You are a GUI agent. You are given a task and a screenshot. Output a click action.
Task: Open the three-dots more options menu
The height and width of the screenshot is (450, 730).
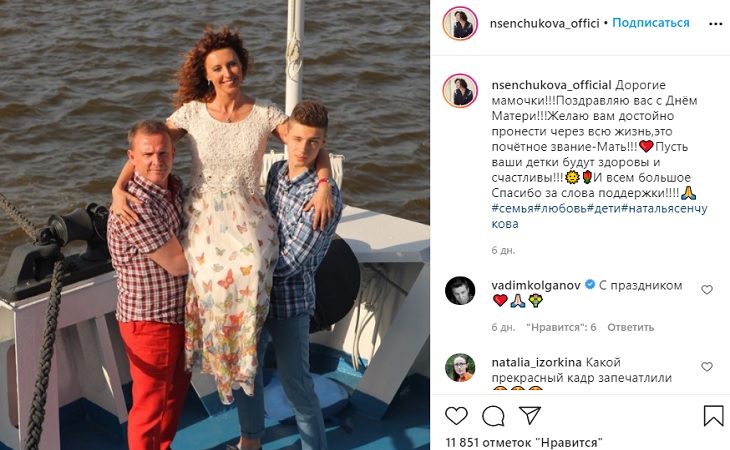click(715, 24)
